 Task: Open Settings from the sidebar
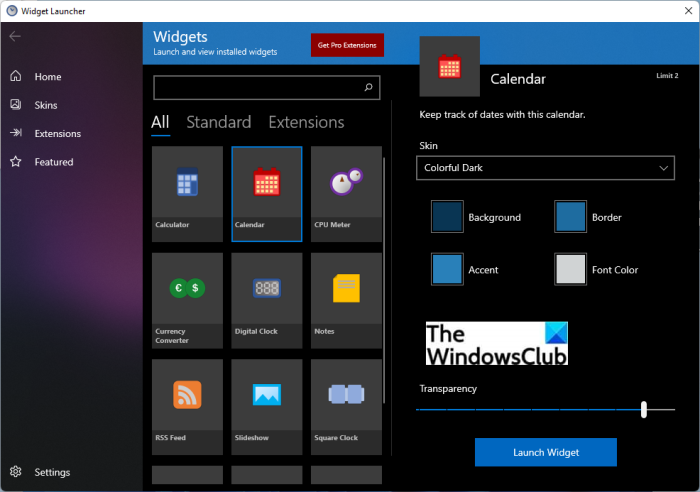point(52,472)
